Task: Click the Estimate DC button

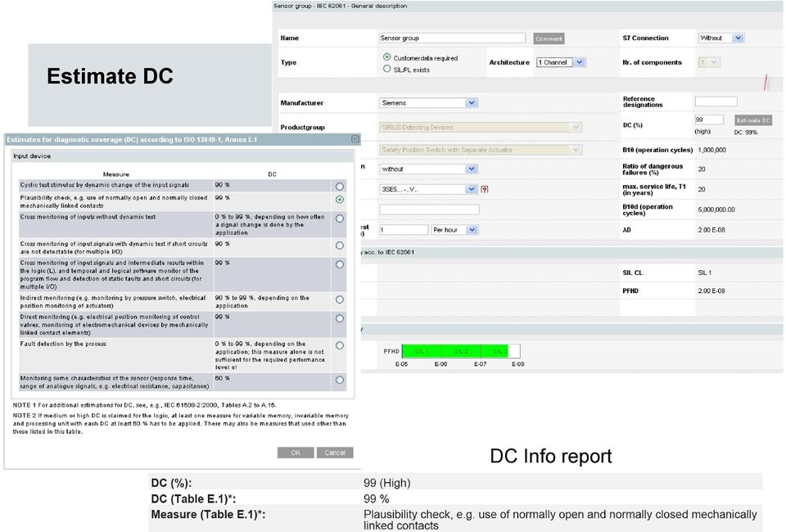Action: [x=753, y=120]
